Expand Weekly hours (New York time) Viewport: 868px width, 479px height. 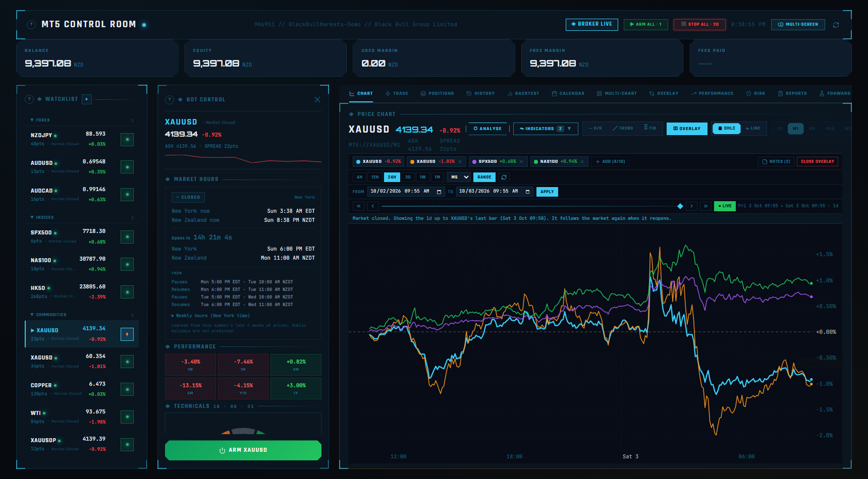(x=210, y=316)
